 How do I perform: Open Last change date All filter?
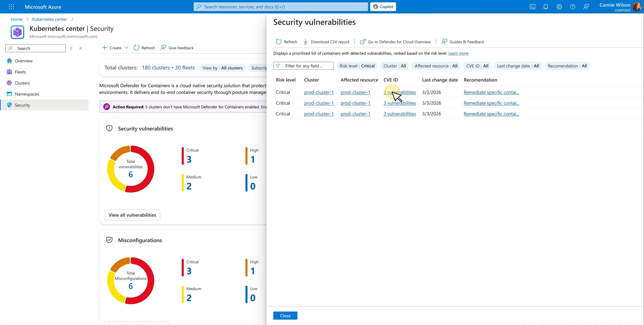(518, 66)
